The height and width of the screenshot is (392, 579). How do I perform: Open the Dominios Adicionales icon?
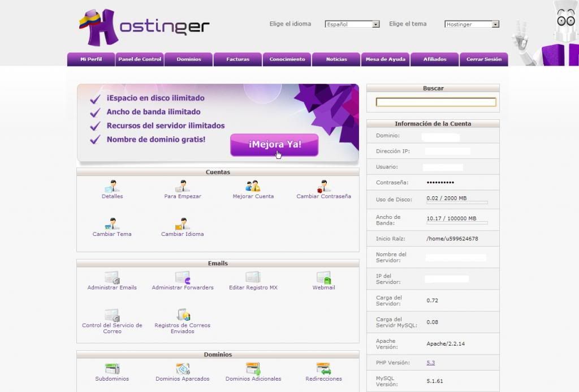pos(253,369)
